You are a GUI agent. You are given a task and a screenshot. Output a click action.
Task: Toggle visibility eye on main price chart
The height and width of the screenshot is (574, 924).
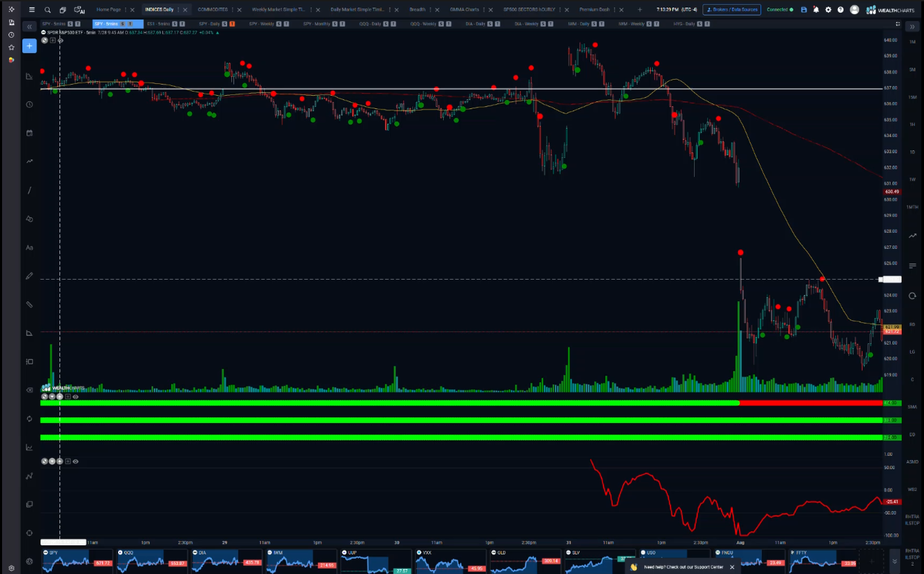60,41
